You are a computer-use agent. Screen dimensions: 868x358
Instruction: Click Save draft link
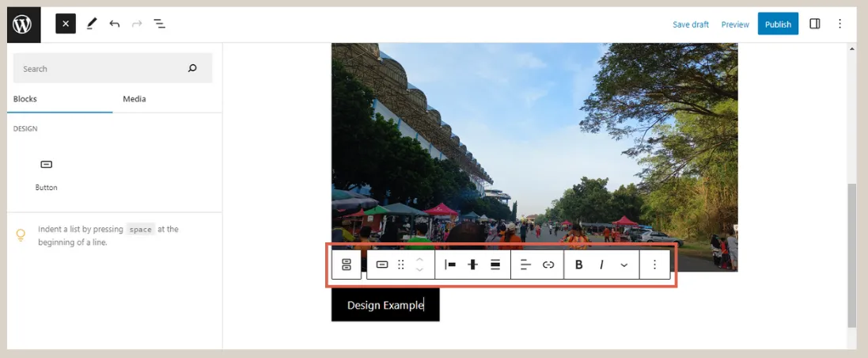tap(690, 25)
